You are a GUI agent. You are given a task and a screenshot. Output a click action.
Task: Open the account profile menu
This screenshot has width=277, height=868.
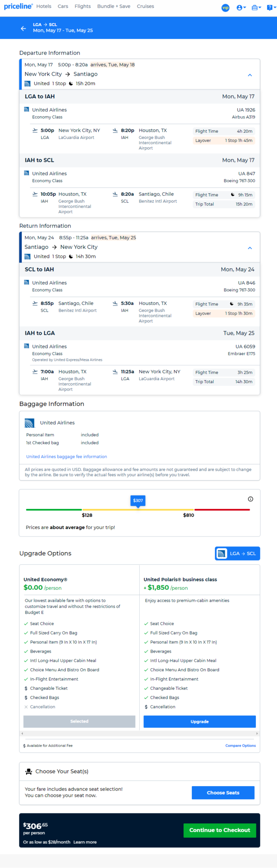241,7
